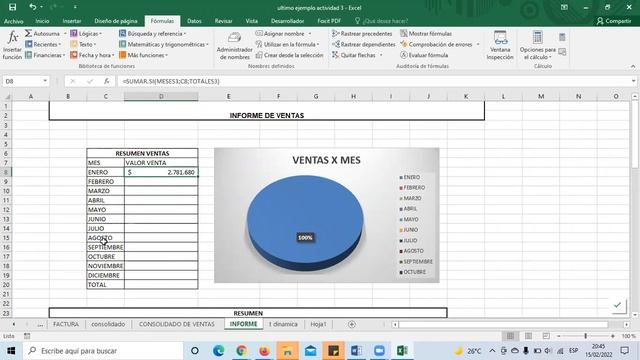
Task: Adjust the zoom slider
Action: (x=585, y=336)
